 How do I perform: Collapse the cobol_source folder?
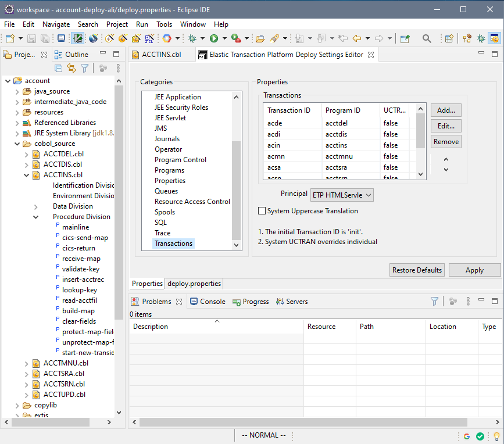tap(17, 144)
